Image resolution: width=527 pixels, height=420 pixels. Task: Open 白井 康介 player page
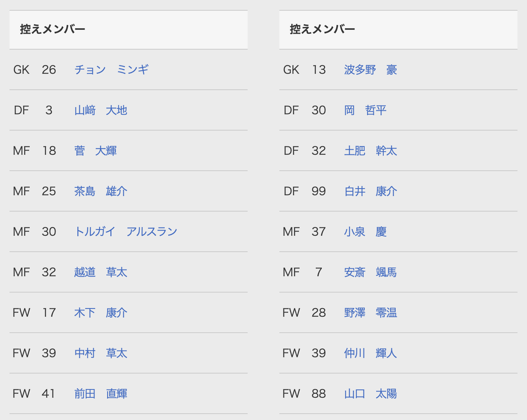coord(371,191)
